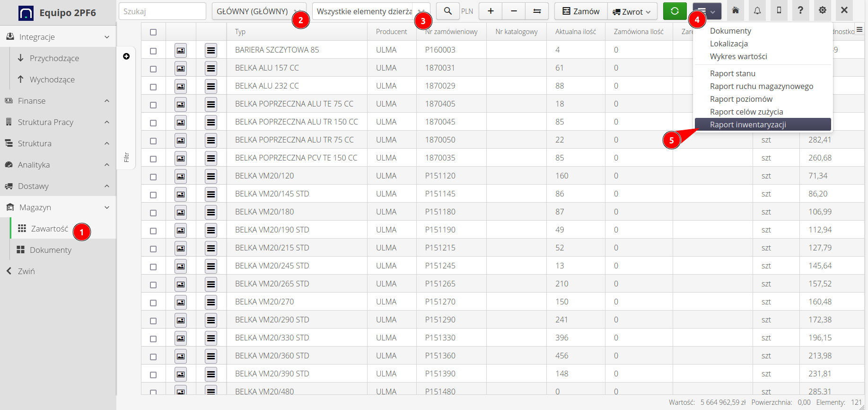Image resolution: width=868 pixels, height=410 pixels.
Task: Open image for BELKA VM20/265 STD
Action: pos(181,284)
